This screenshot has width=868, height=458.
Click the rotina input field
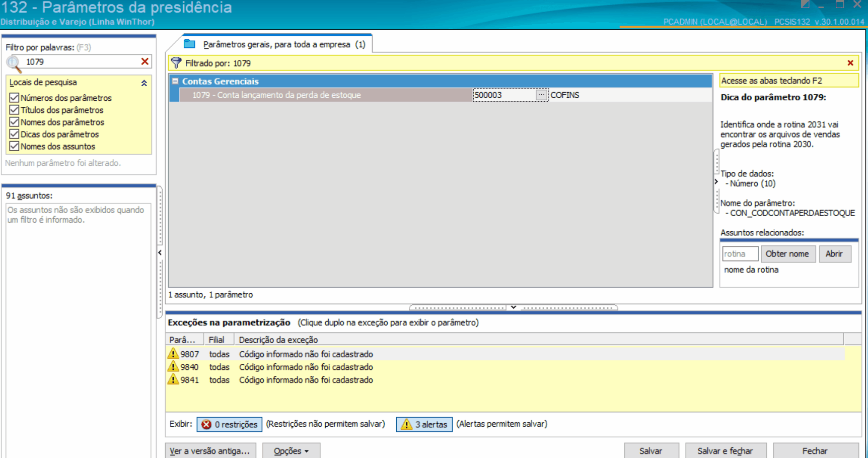point(740,254)
